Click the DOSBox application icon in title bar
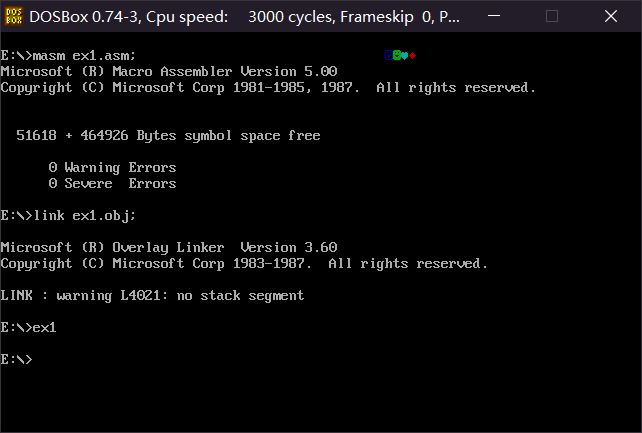Screen dimensions: 642x433 [14, 16]
